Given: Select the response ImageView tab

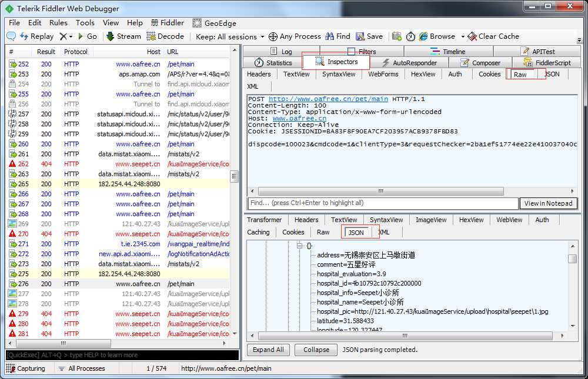Looking at the screenshot, I should pyautogui.click(x=431, y=220).
